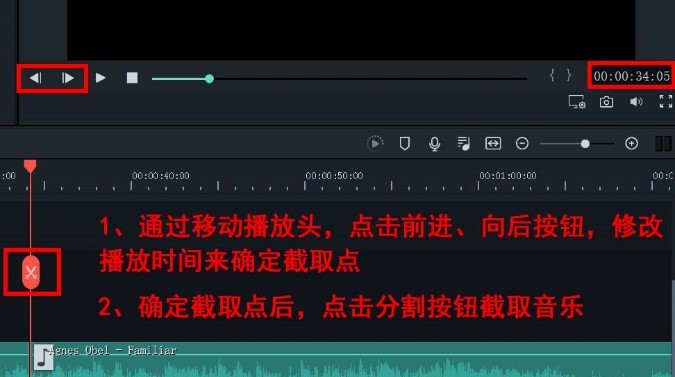Stop the preview playback
This screenshot has width=675, height=377.
pos(132,78)
